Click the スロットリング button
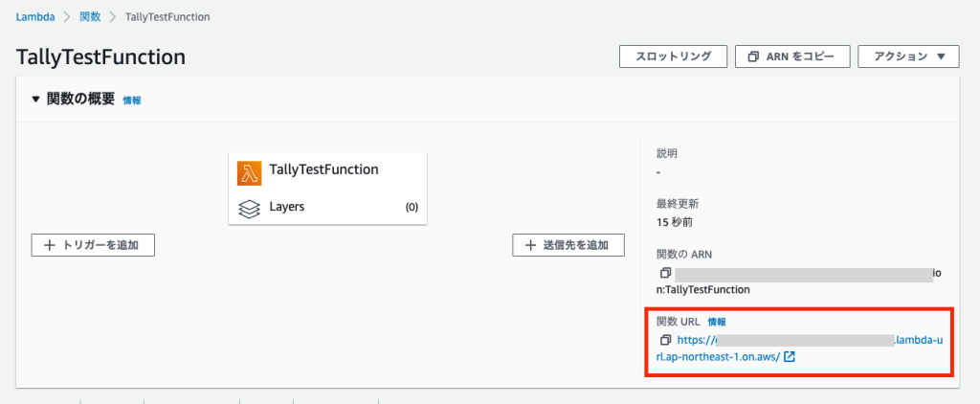980x404 pixels. point(673,56)
